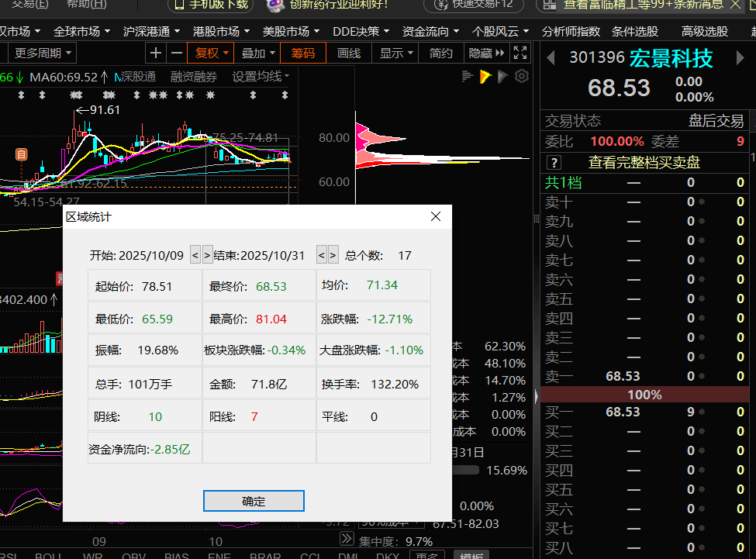Click the 15.69% progress bar
The width and height of the screenshot is (756, 559).
tap(466, 470)
